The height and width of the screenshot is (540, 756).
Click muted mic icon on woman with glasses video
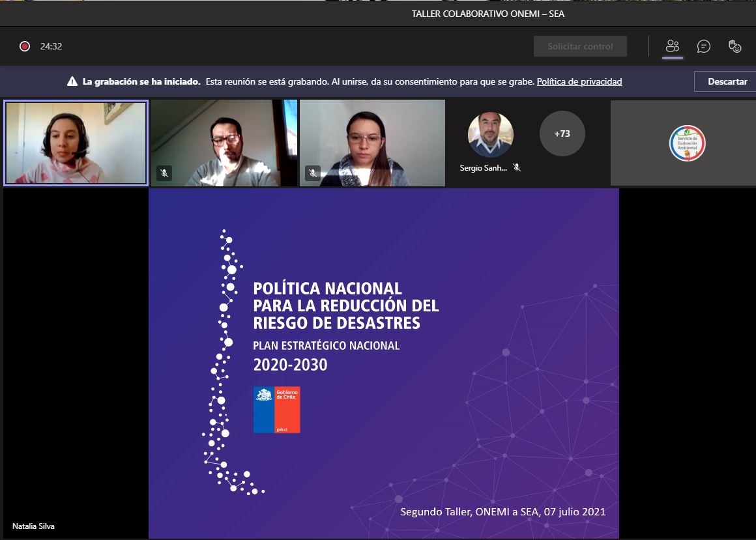pos(313,173)
